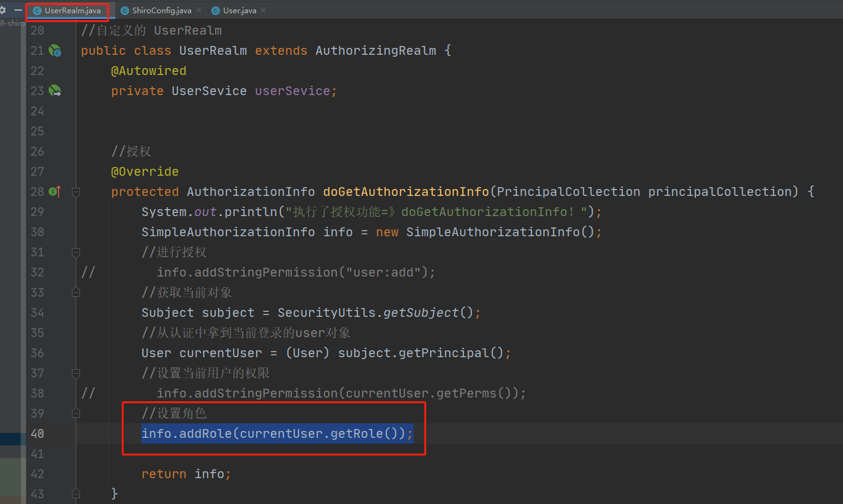Screen dimensions: 843x504
Task: Click the AuthorizationInfo return type on line 28
Action: [x=251, y=192]
